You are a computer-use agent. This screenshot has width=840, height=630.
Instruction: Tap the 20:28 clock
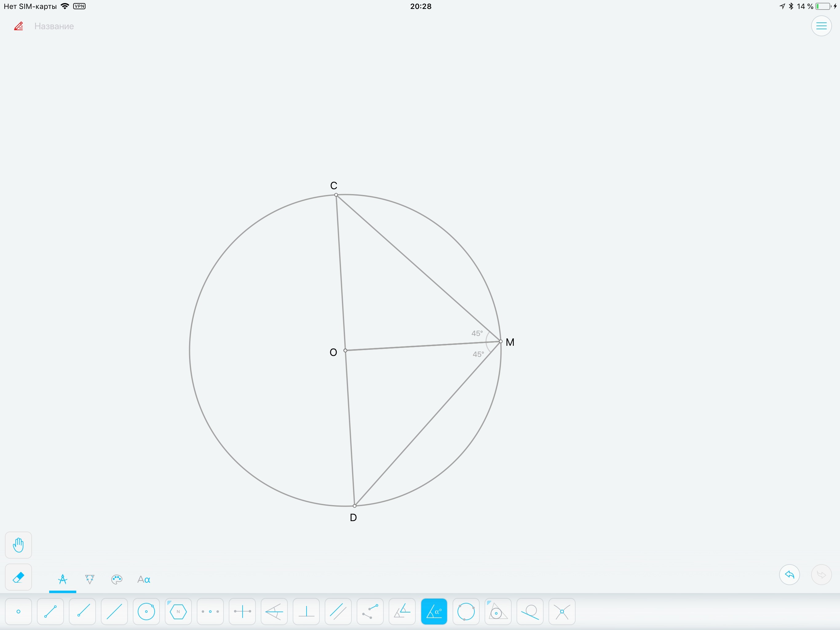tap(421, 6)
